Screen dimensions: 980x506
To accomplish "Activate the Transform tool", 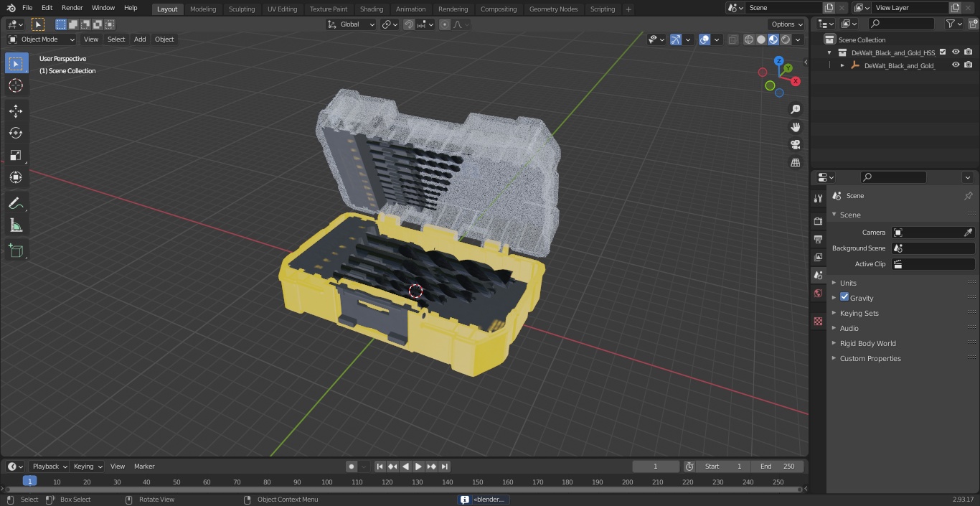I will tap(16, 177).
